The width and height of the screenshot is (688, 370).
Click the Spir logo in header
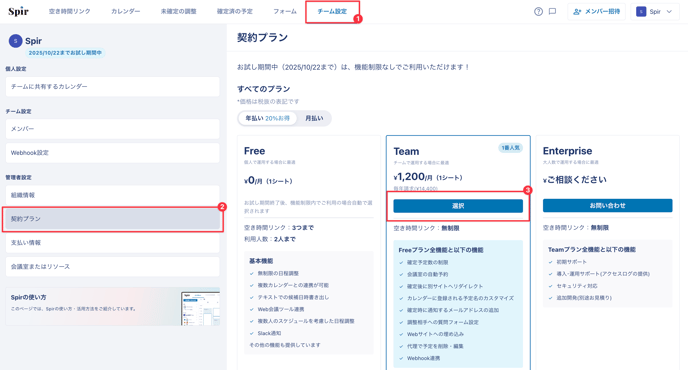tap(18, 11)
